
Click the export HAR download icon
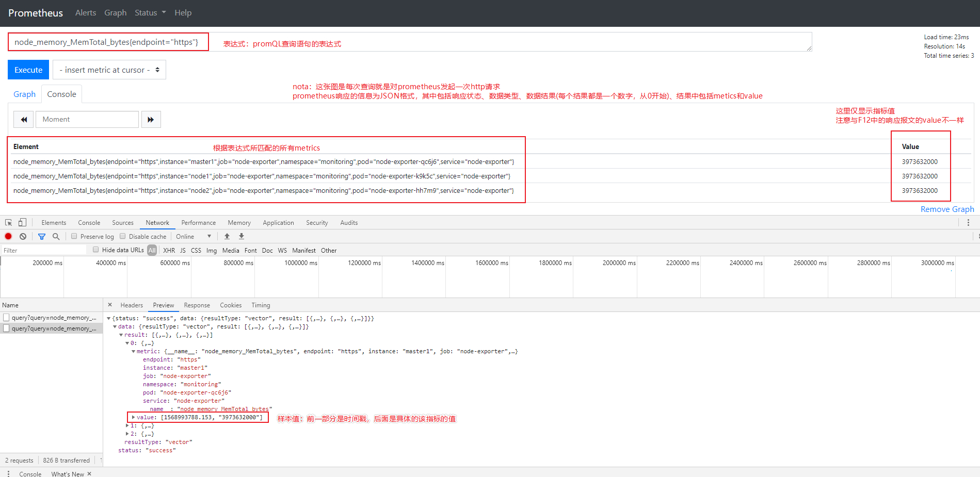click(241, 236)
